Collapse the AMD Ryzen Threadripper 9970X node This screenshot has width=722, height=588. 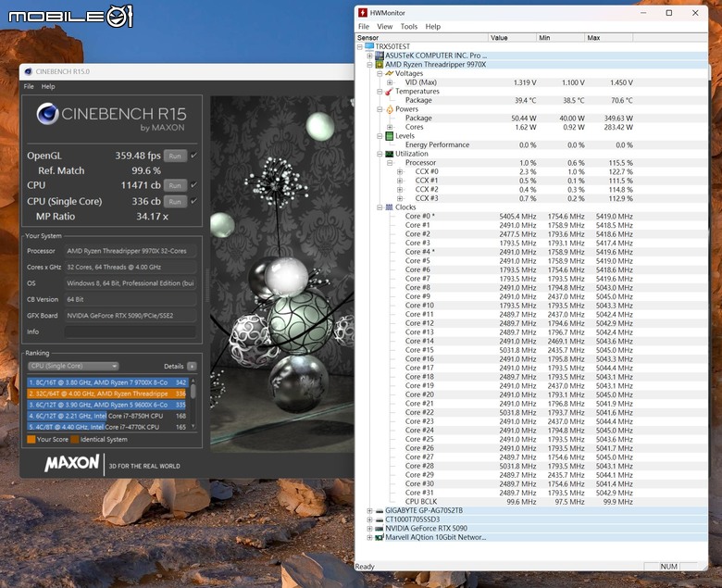(x=369, y=65)
